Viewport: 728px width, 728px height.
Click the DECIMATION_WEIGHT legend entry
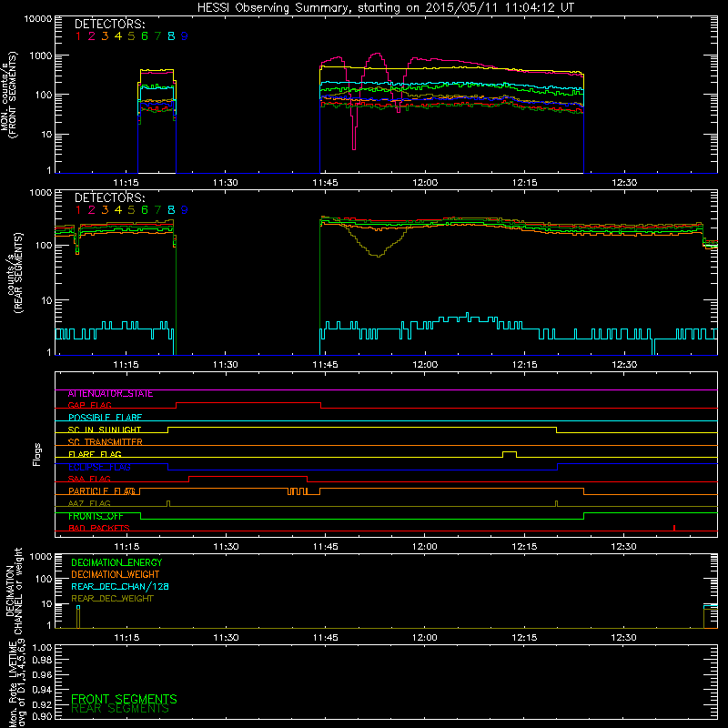tap(116, 575)
